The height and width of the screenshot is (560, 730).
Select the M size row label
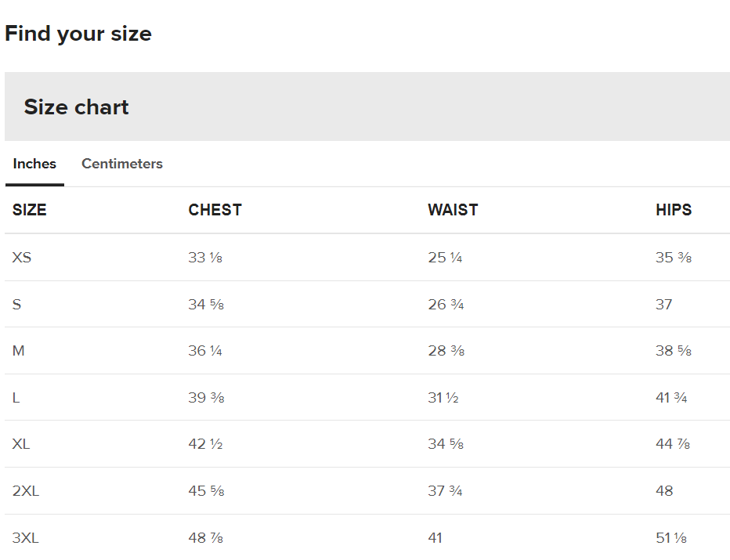pos(19,351)
